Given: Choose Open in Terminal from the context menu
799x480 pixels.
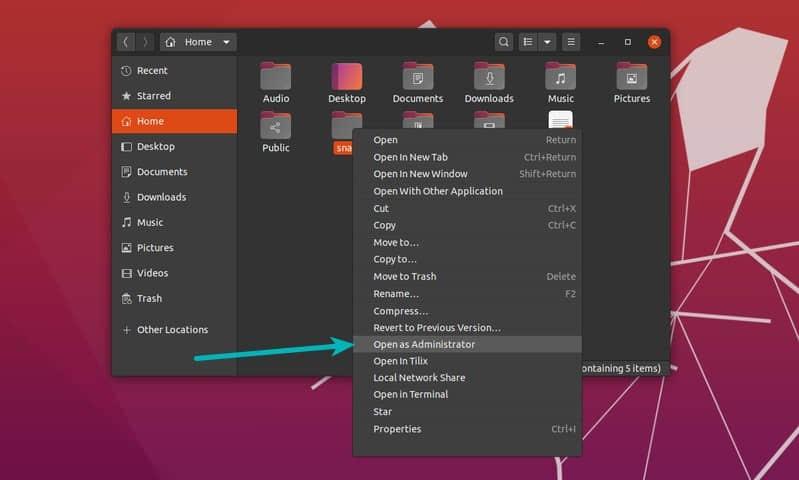Looking at the screenshot, I should point(410,394).
